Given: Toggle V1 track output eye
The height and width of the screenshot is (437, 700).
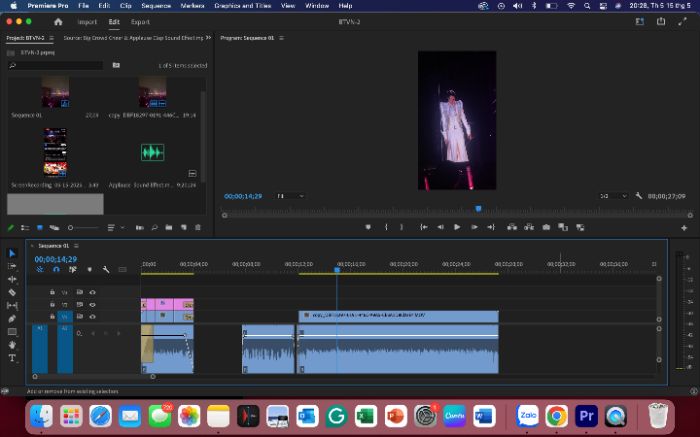Looking at the screenshot, I should (92, 316).
